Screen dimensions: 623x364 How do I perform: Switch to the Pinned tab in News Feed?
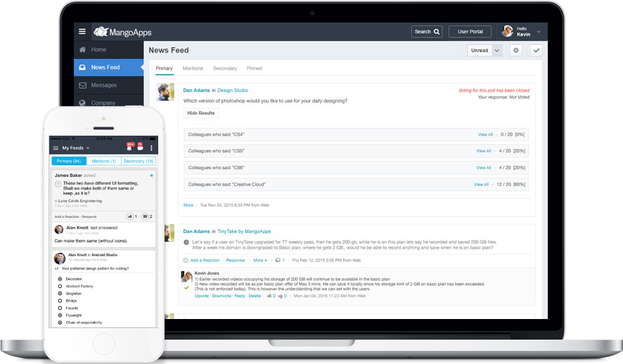pyautogui.click(x=255, y=68)
